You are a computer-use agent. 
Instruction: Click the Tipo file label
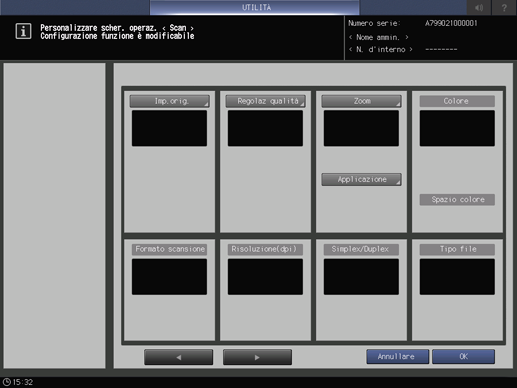click(x=457, y=249)
